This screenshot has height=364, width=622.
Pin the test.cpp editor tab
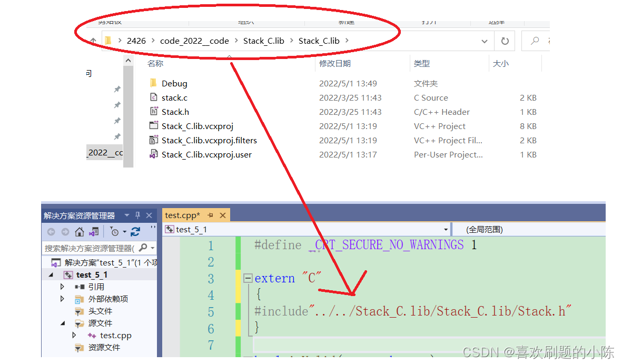pyautogui.click(x=211, y=215)
